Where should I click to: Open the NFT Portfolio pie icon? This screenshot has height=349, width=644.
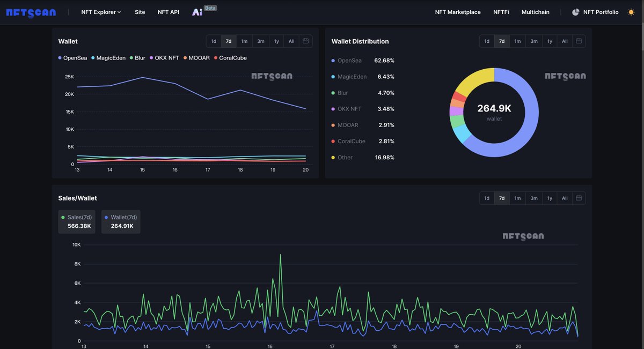(x=575, y=12)
